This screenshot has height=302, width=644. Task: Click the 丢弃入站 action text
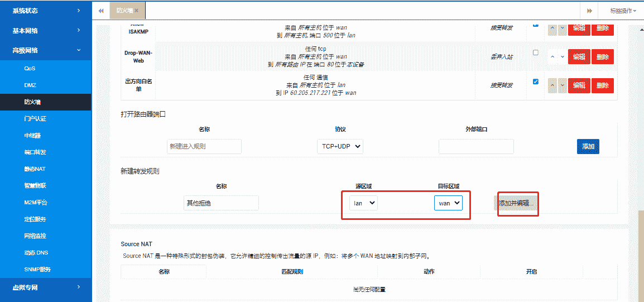[502, 57]
